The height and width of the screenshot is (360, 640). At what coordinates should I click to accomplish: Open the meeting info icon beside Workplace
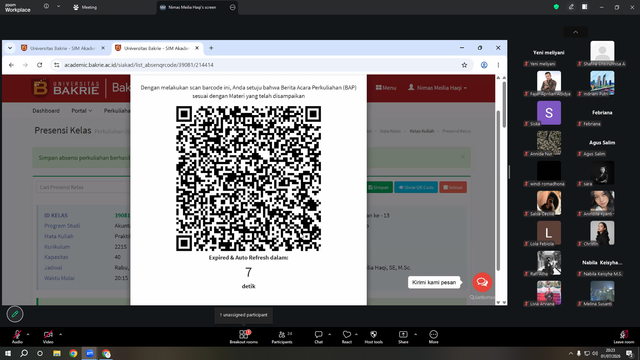pos(47,7)
